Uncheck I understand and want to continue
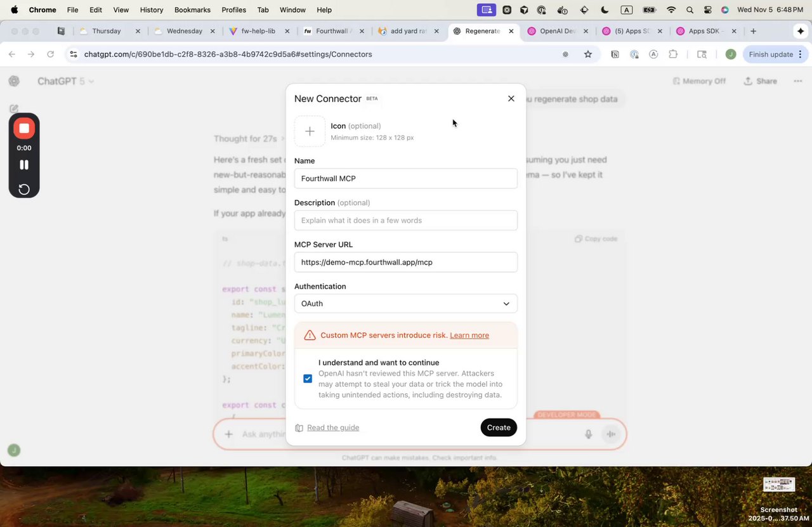Screen dimensions: 812x527 pyautogui.click(x=308, y=379)
